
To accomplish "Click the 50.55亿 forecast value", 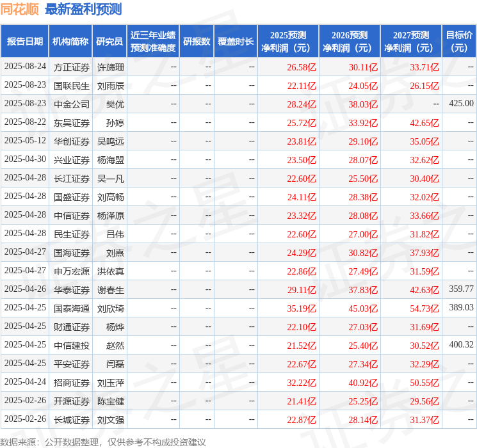I will [x=424, y=383].
